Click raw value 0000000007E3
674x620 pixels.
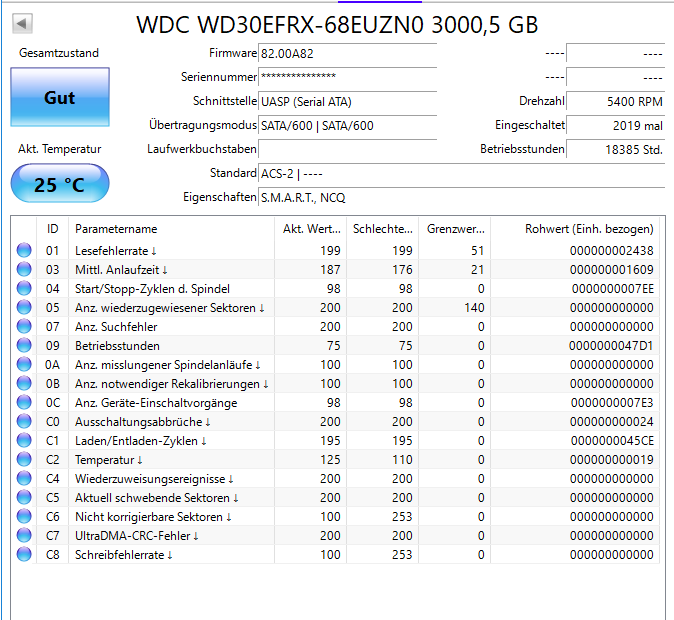pyautogui.click(x=612, y=402)
